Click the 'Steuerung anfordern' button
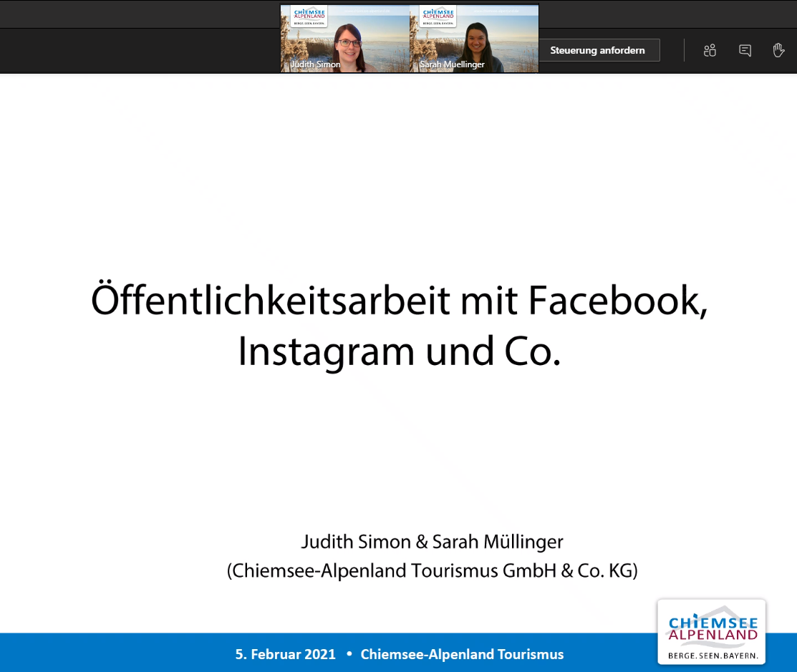Image resolution: width=797 pixels, height=672 pixels. point(597,50)
